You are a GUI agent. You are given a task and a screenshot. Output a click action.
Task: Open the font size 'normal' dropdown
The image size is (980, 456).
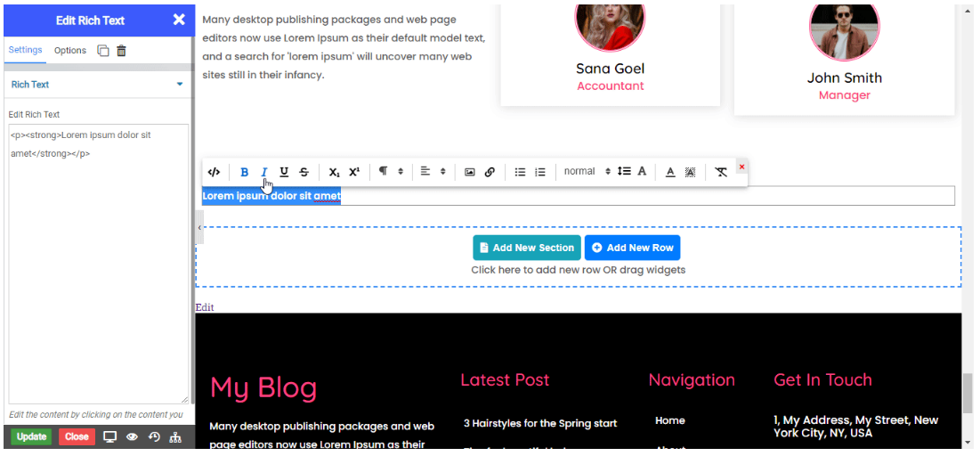point(587,171)
